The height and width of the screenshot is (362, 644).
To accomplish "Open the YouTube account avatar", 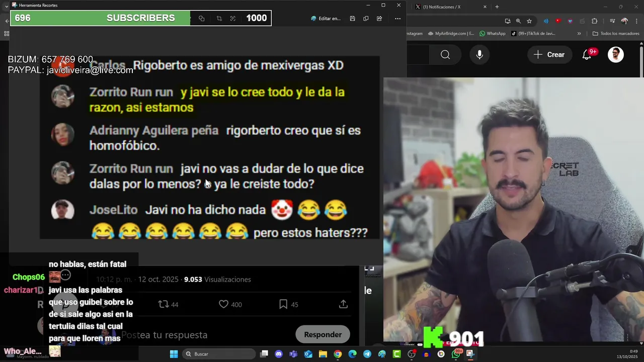I will coord(616,54).
